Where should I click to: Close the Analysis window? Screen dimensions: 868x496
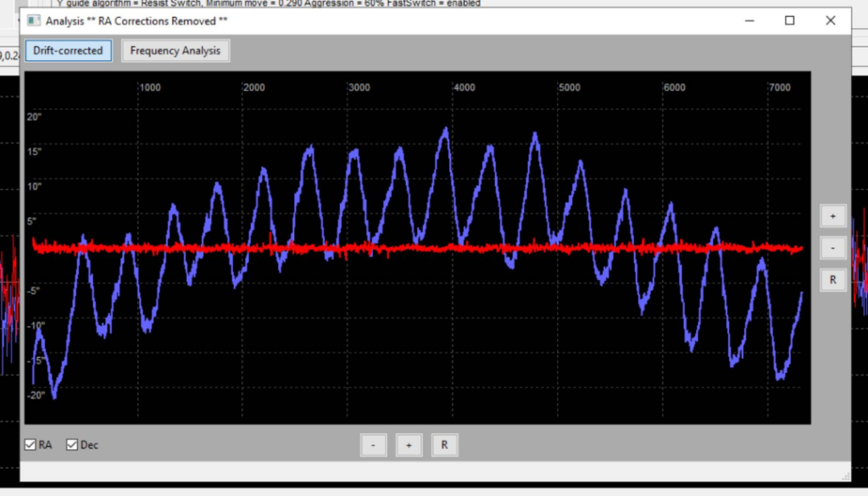tap(830, 20)
